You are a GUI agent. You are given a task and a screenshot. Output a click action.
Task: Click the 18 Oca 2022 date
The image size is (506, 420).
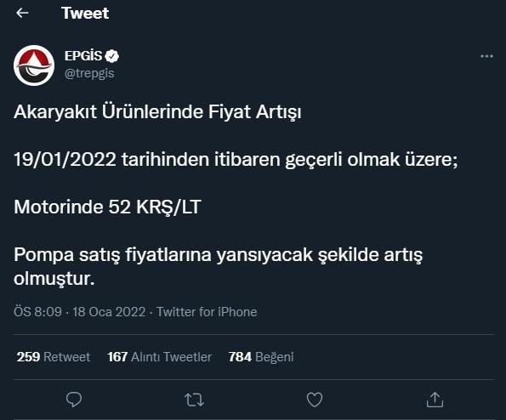coord(109,312)
